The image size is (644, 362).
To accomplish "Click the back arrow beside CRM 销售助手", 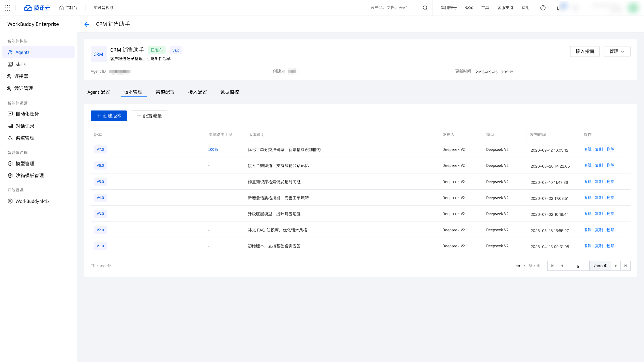I will click(87, 24).
